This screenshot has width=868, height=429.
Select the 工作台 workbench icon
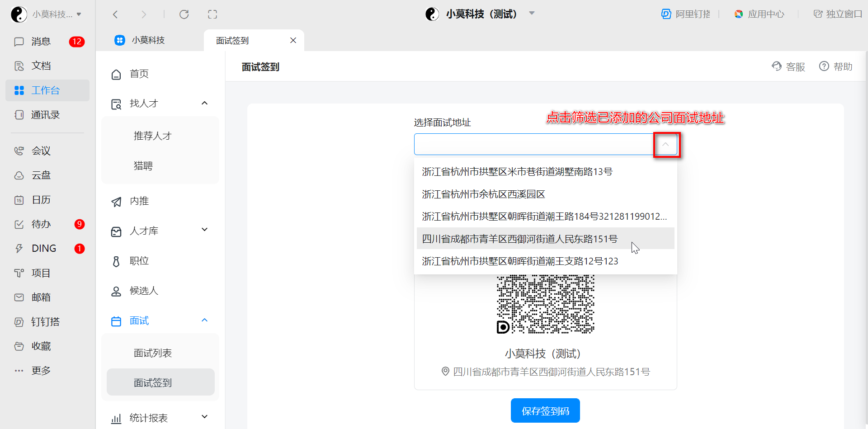point(19,90)
